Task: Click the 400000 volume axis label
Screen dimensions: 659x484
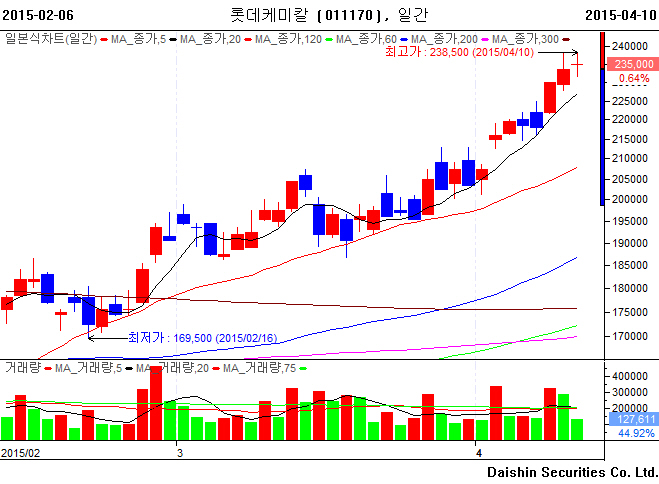Action: click(x=630, y=376)
